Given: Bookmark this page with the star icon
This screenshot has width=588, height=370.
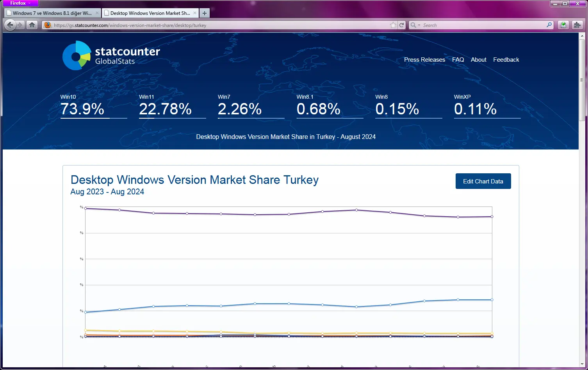Looking at the screenshot, I should coord(393,25).
